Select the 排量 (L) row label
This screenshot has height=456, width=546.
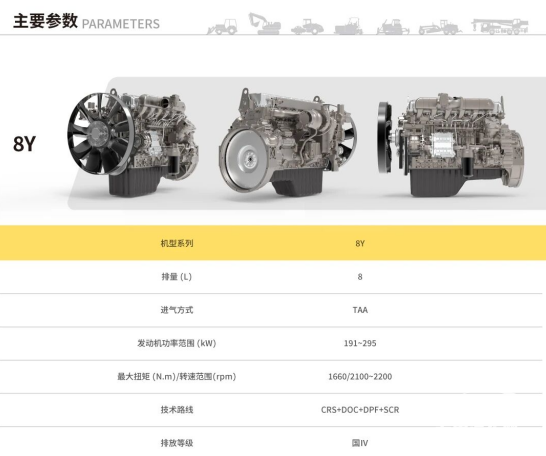(x=177, y=277)
